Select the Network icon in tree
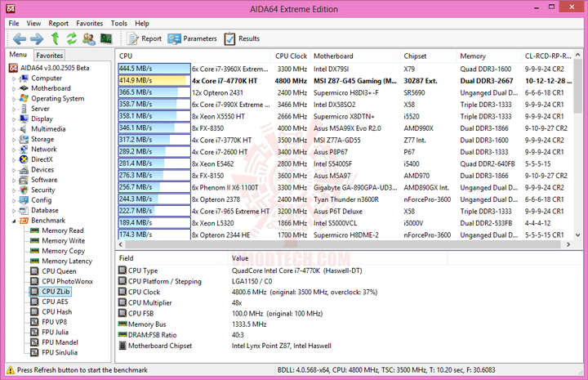 pos(24,149)
